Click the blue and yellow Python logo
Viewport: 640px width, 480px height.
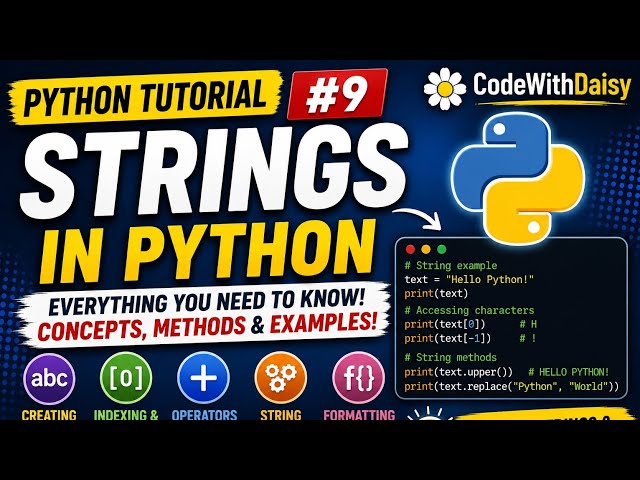point(518,178)
